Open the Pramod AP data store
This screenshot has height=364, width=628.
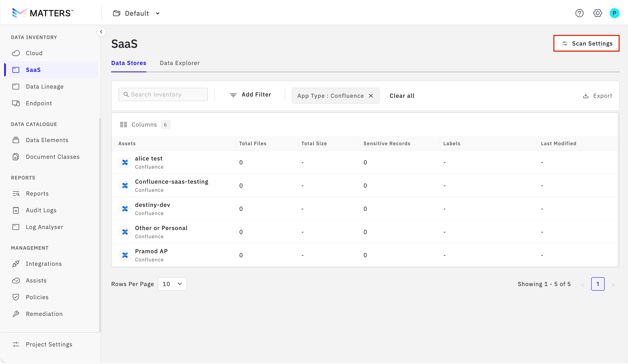pos(151,251)
